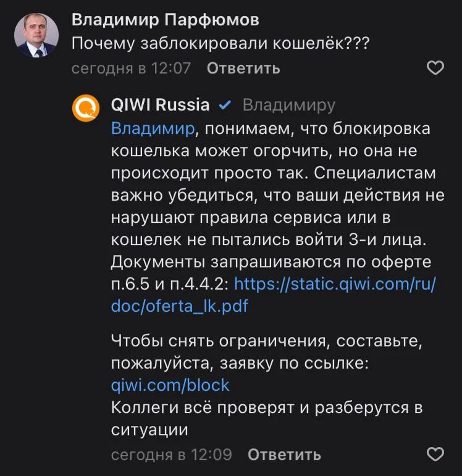
Task: Follow the qiwi.com/block link
Action: [170, 385]
